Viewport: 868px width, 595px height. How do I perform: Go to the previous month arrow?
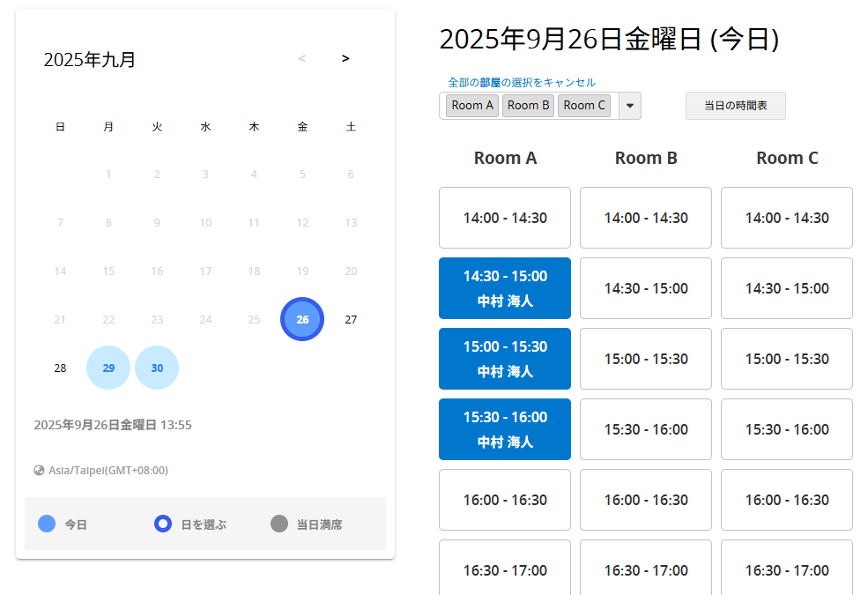(x=302, y=59)
